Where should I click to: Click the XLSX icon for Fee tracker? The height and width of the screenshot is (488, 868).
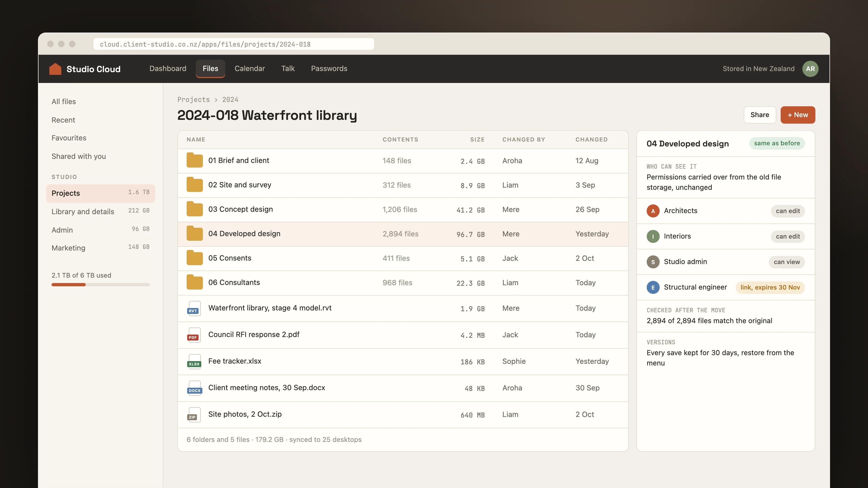[194, 362]
